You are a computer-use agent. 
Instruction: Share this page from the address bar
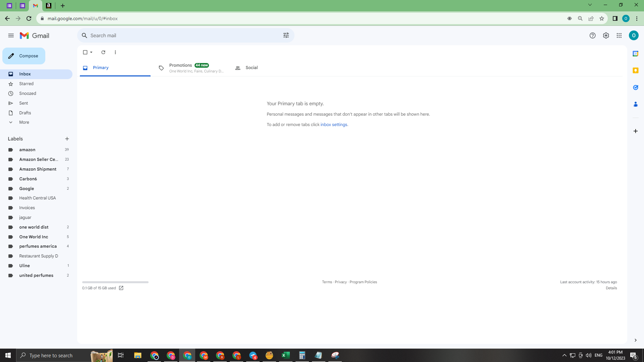pyautogui.click(x=591, y=18)
